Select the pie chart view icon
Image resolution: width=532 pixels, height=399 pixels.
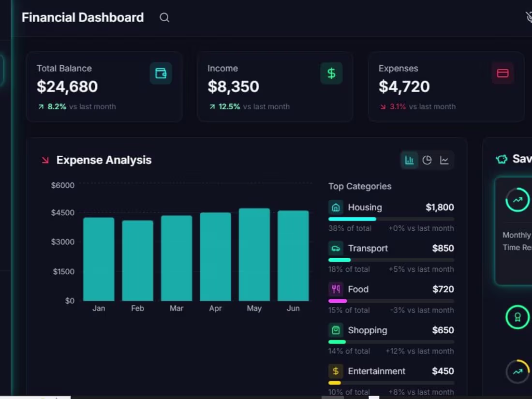point(427,160)
